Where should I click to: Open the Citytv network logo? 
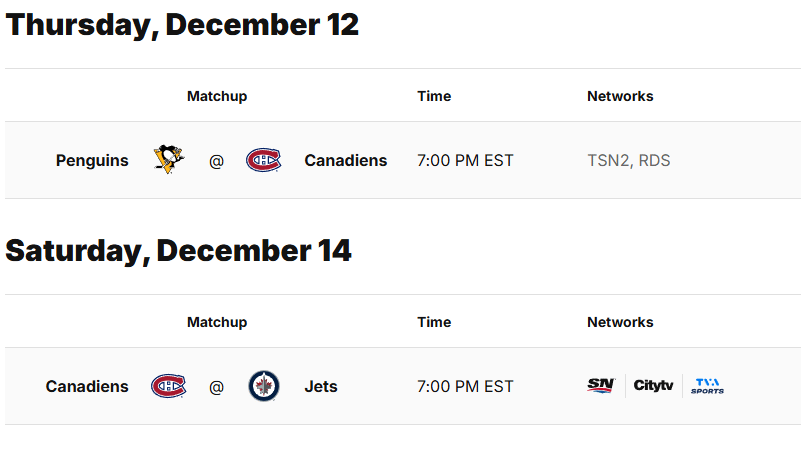pyautogui.click(x=653, y=385)
